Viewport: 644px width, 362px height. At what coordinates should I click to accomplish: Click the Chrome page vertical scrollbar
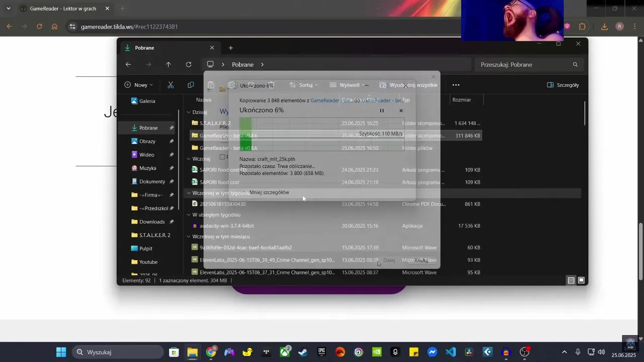[x=640, y=251]
